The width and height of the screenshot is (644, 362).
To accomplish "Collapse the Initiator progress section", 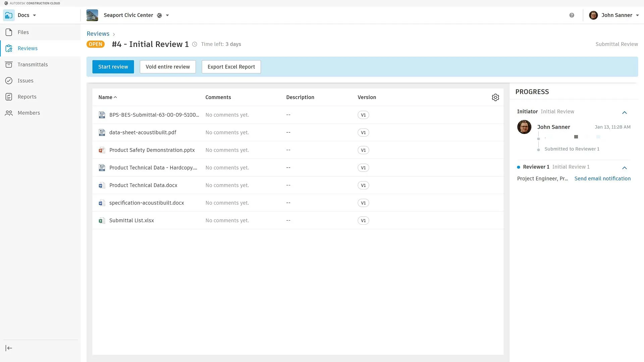I will click(x=624, y=113).
